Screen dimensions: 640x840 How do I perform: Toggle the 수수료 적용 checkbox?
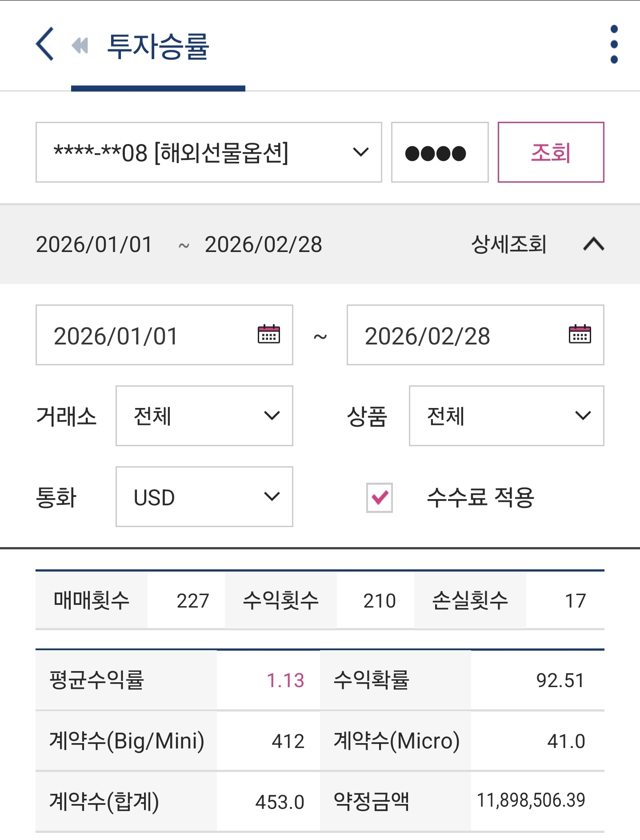[380, 497]
